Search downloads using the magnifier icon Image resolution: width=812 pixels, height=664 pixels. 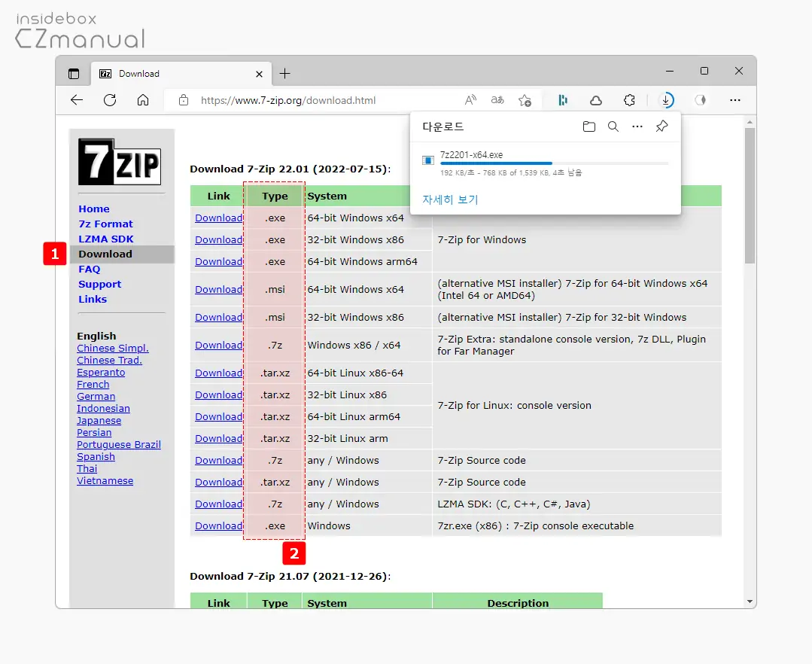click(x=613, y=126)
